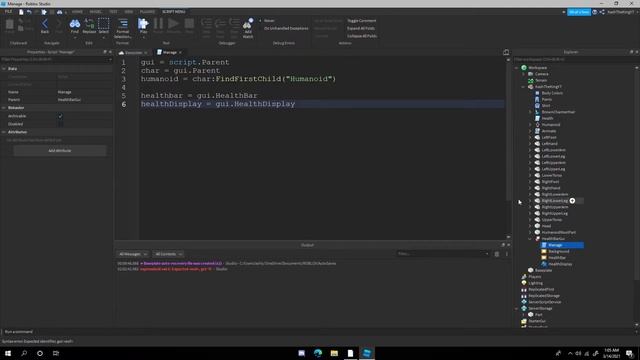640x360 pixels.
Task: Expand the Humanoid tree node
Action: (530, 124)
